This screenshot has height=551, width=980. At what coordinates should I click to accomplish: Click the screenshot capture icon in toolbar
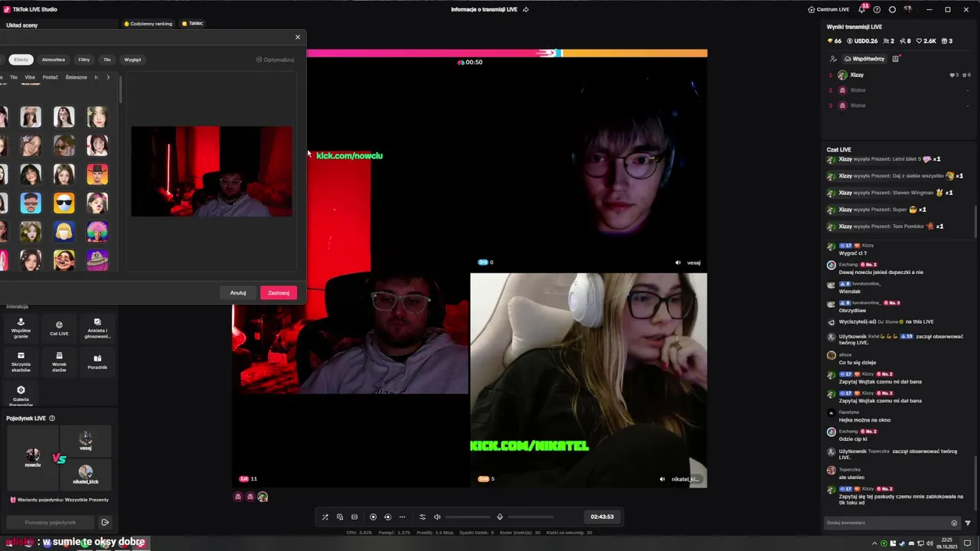pos(354,517)
